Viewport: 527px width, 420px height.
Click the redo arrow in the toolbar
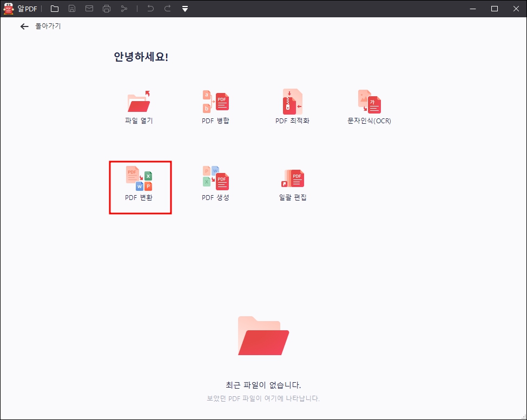tap(167, 9)
